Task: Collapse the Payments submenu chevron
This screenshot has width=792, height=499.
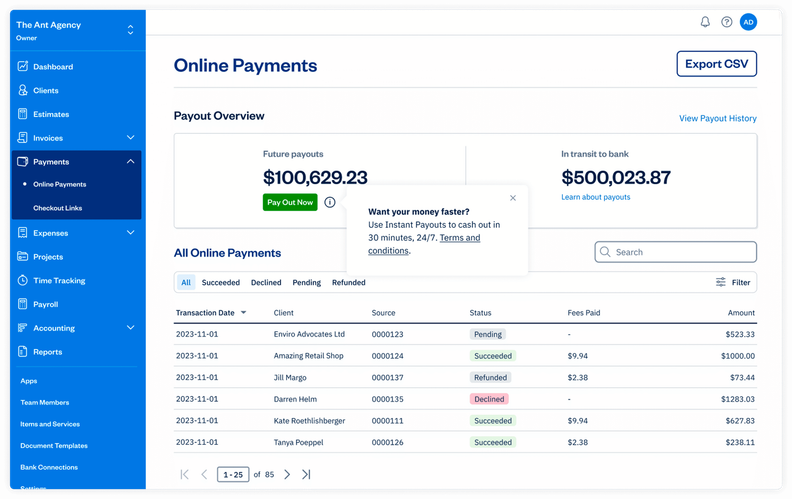Action: coord(130,162)
